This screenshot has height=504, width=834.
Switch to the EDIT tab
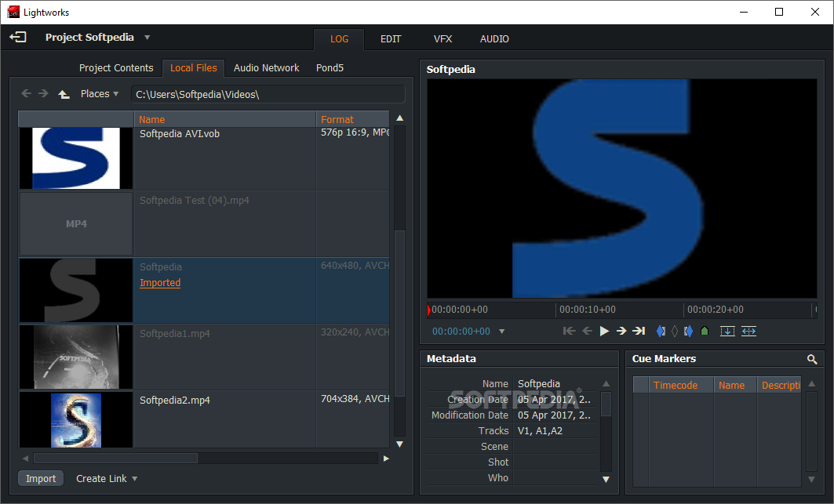point(391,39)
